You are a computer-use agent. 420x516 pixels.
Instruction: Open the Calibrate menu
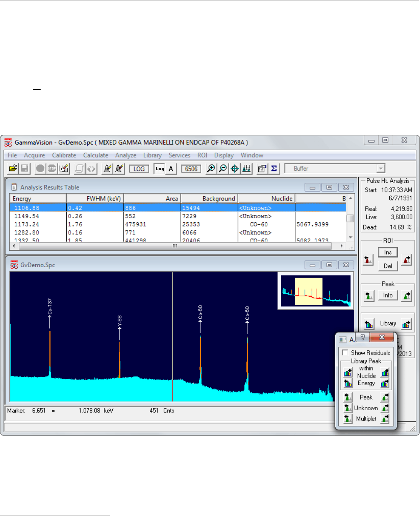click(x=64, y=155)
